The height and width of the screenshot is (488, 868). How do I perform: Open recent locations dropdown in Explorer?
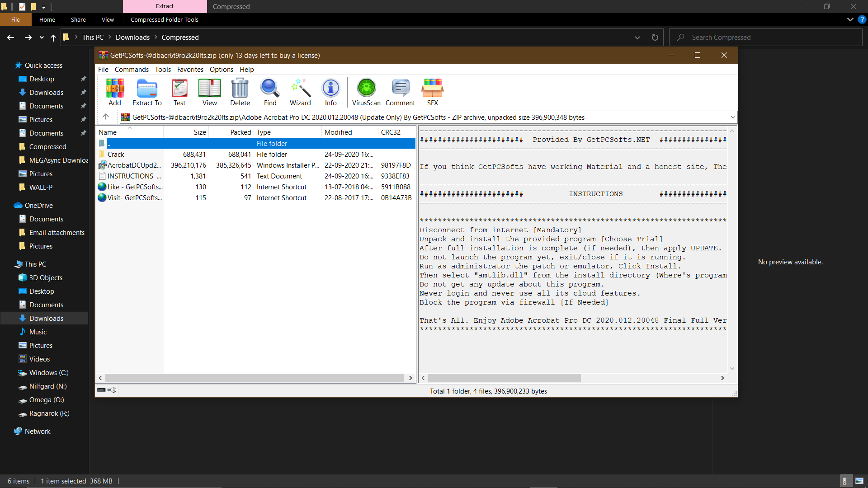pyautogui.click(x=42, y=38)
